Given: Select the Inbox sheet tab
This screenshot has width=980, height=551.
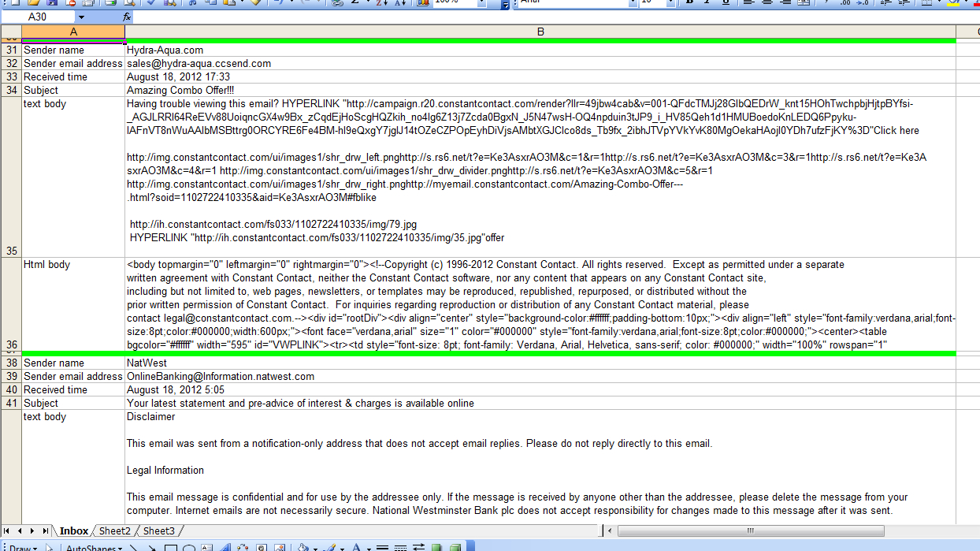Looking at the screenshot, I should pyautogui.click(x=73, y=531).
